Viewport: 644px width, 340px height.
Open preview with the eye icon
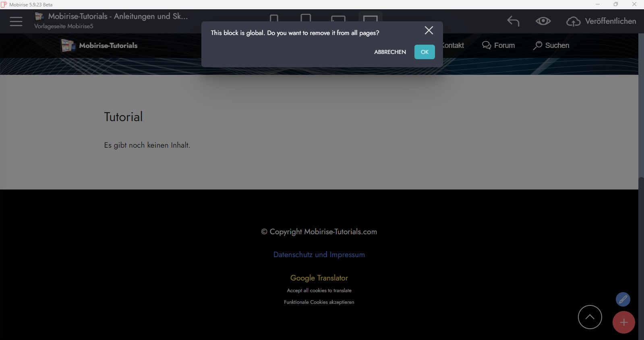(x=543, y=21)
